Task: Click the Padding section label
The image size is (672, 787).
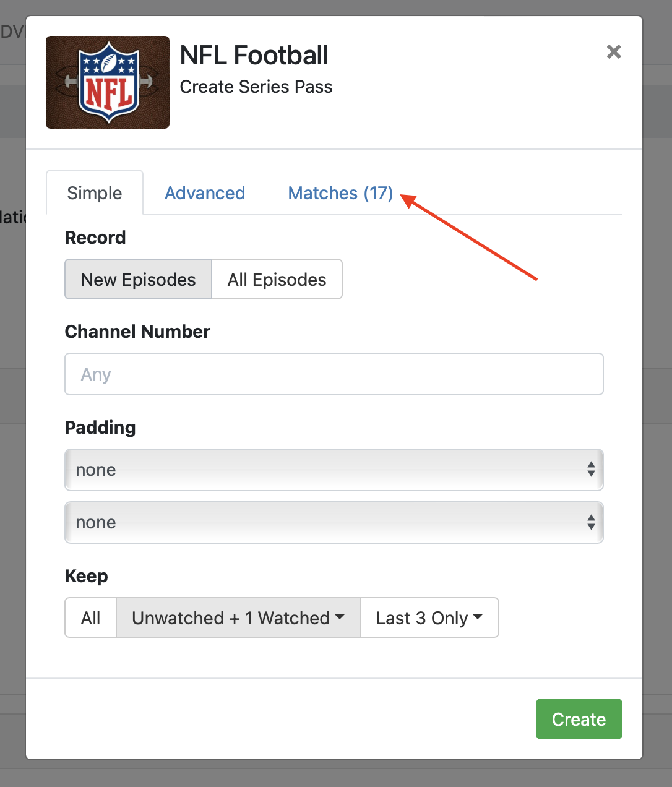Action: click(x=100, y=428)
